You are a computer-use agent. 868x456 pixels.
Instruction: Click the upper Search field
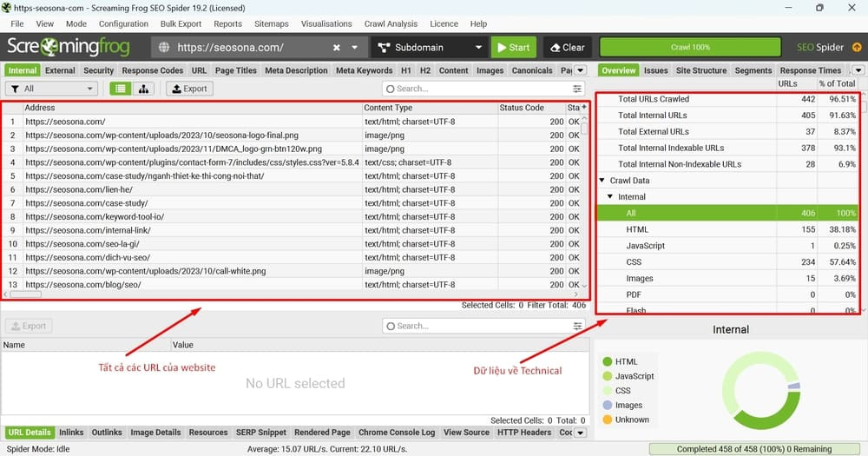(476, 89)
